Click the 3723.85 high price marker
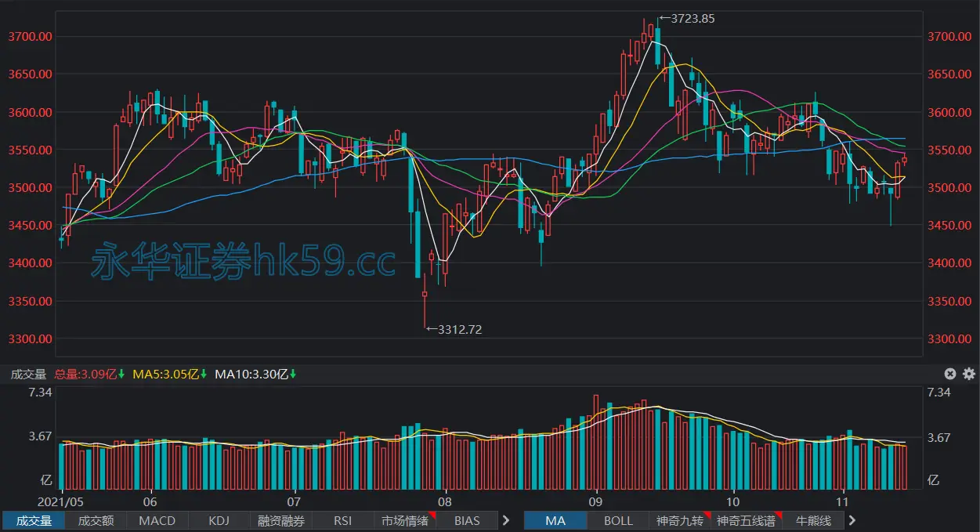This screenshot has width=980, height=532. coord(687,19)
